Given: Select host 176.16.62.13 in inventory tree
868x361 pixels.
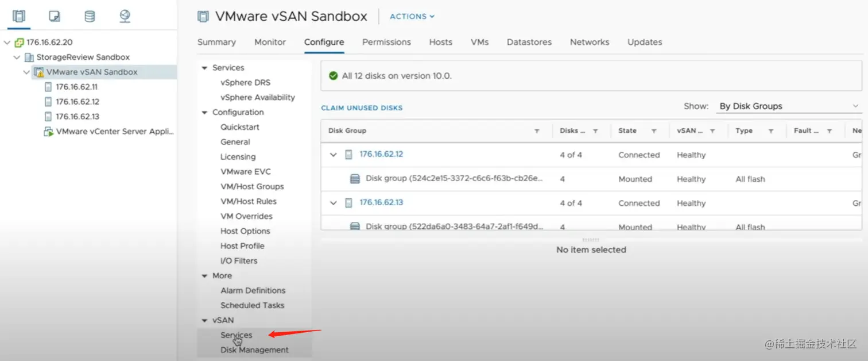Looking at the screenshot, I should (x=77, y=117).
